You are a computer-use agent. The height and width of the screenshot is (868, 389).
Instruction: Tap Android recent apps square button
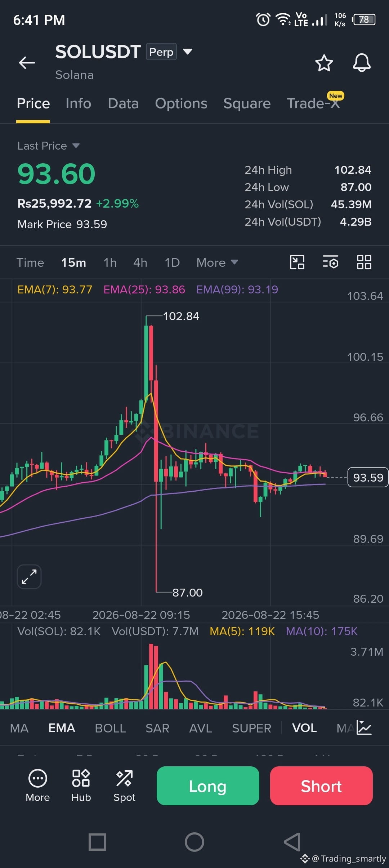(97, 842)
